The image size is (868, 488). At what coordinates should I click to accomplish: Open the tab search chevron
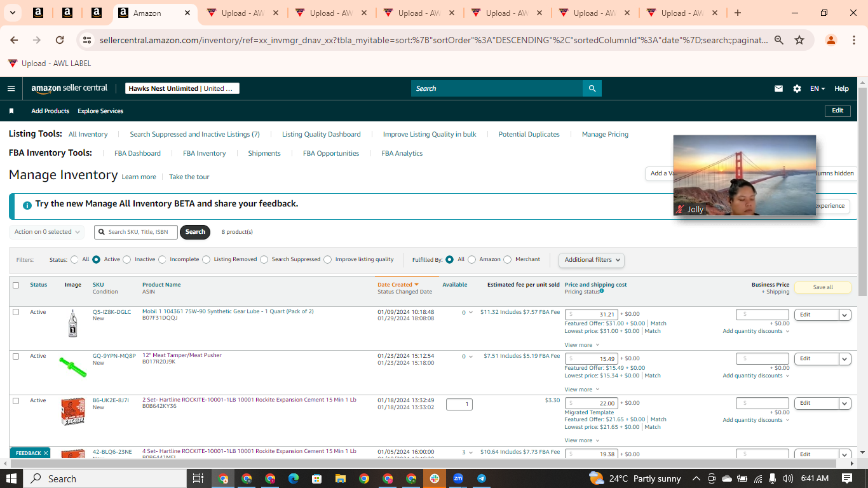coord(12,13)
